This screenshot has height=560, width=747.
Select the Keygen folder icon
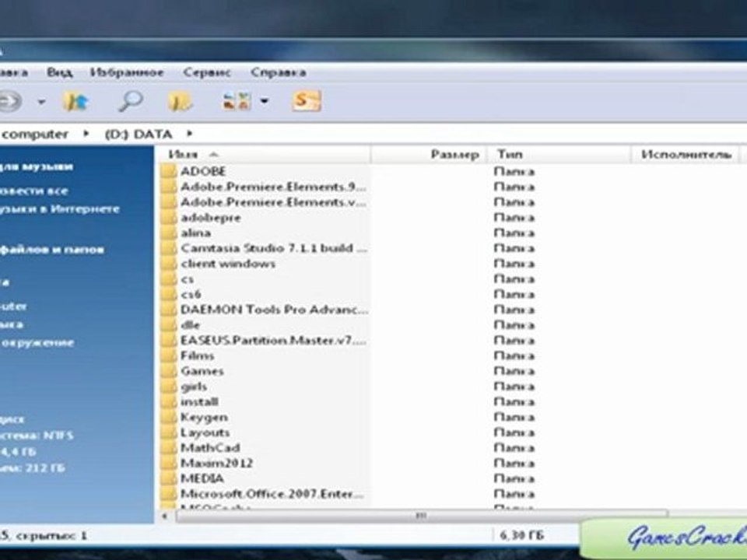click(169, 417)
